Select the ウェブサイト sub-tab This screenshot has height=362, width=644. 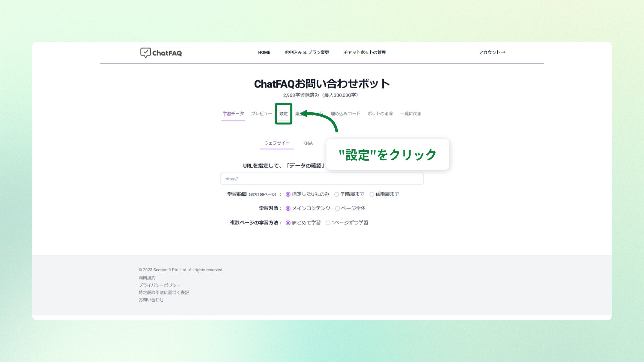(277, 143)
